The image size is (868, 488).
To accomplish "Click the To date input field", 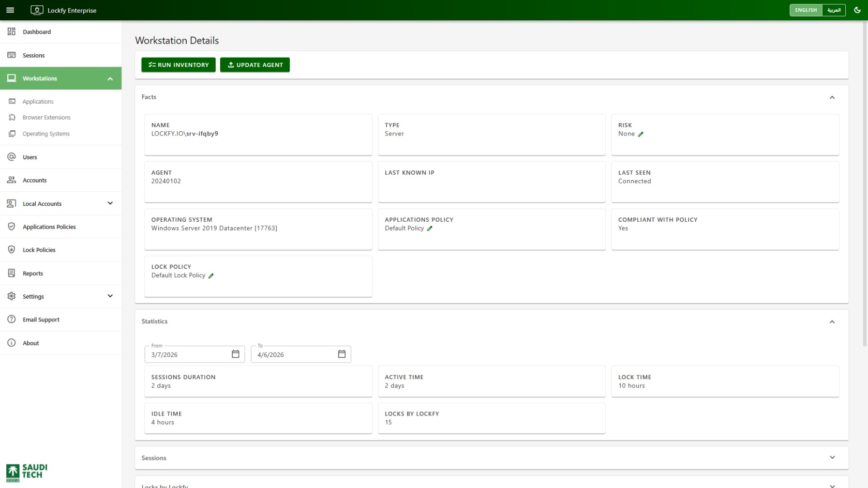I will coord(301,354).
